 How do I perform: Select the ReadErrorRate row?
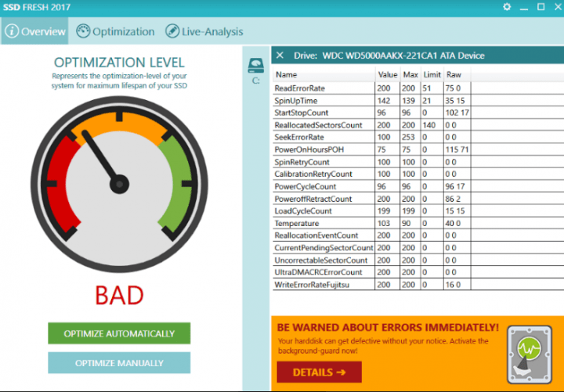418,88
